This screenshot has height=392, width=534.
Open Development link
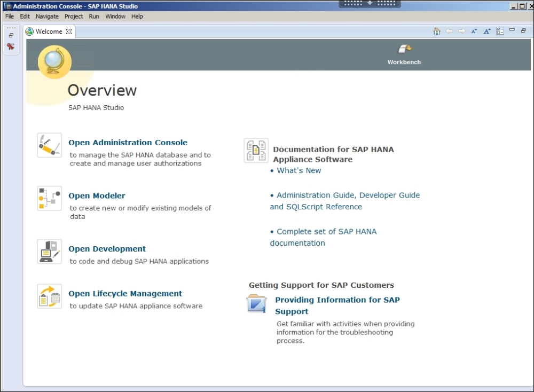pyautogui.click(x=107, y=249)
